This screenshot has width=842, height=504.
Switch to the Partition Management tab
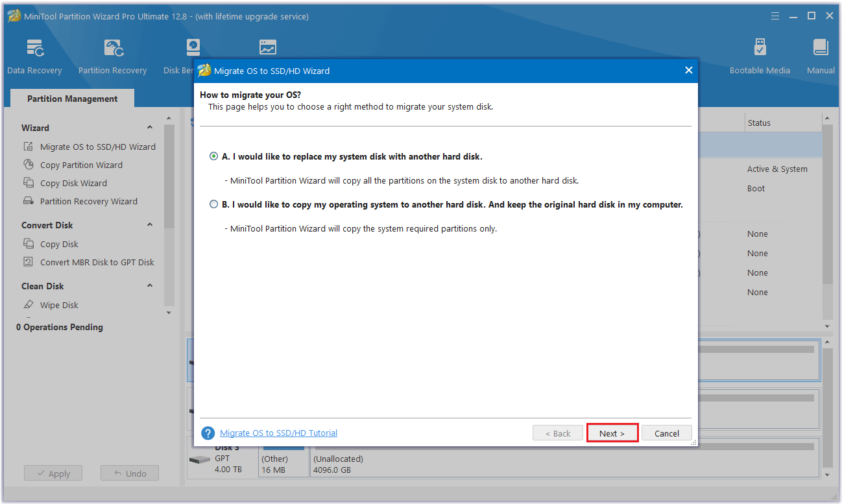(73, 99)
